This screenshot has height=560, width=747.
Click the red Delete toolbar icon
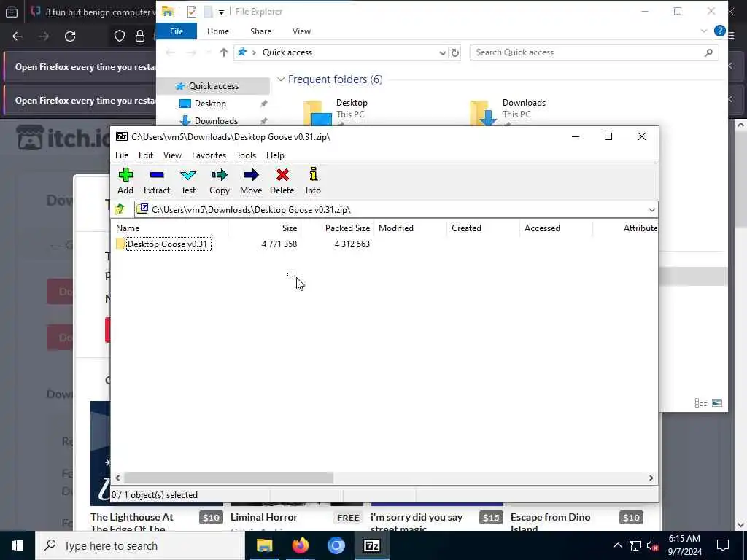[282, 182]
